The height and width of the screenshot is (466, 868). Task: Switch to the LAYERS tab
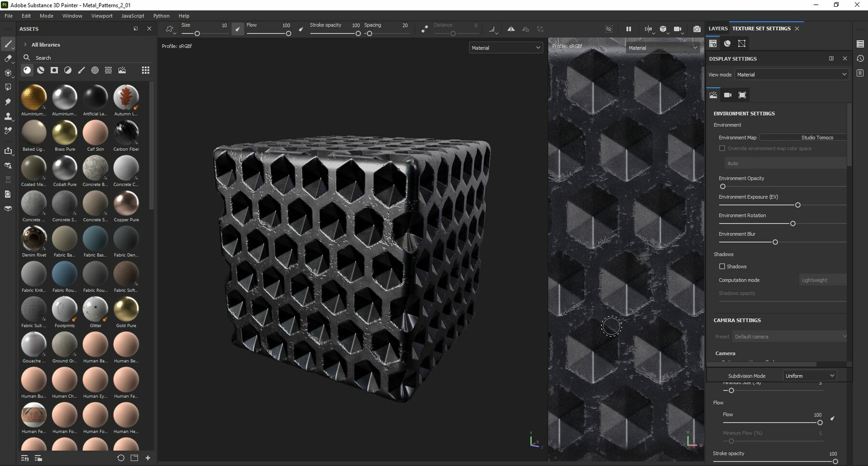click(x=718, y=28)
